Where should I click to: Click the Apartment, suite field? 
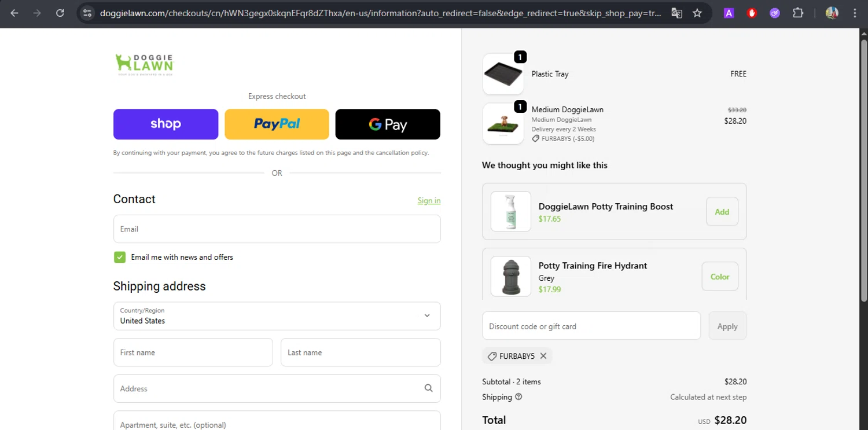[x=277, y=421]
